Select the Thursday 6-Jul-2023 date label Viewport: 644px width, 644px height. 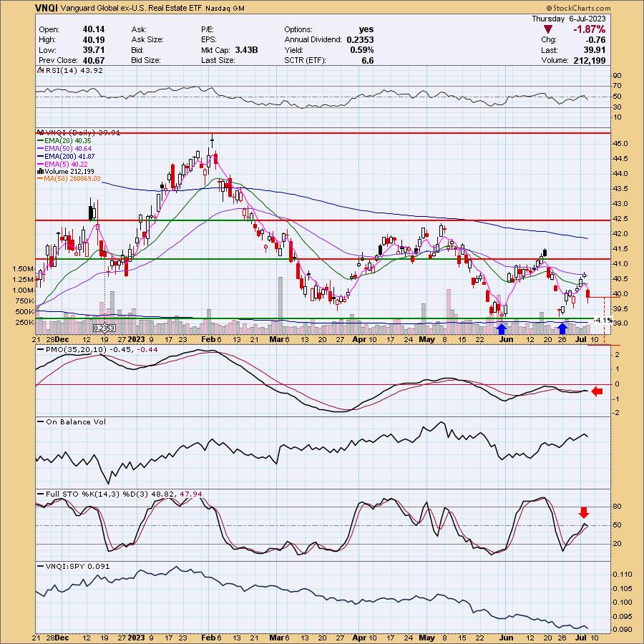(x=568, y=19)
